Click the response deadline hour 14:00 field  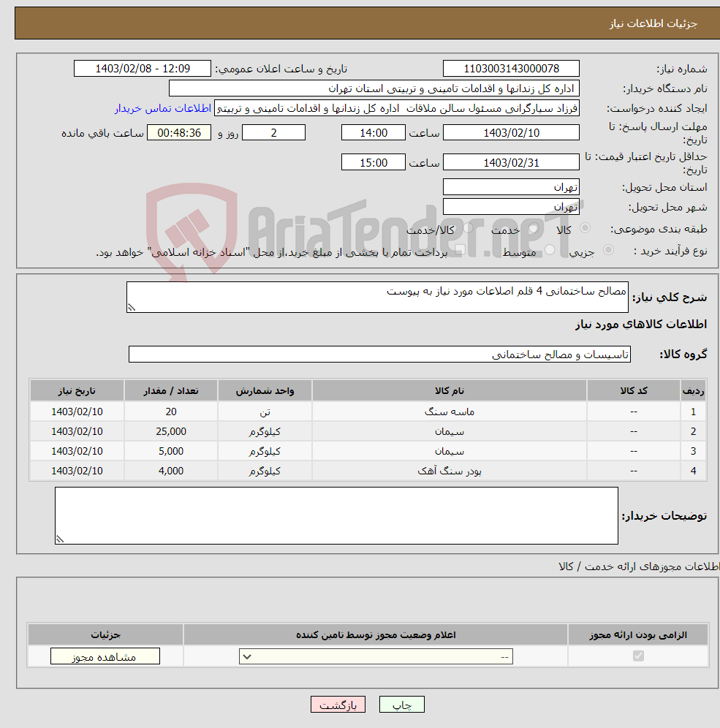374,133
